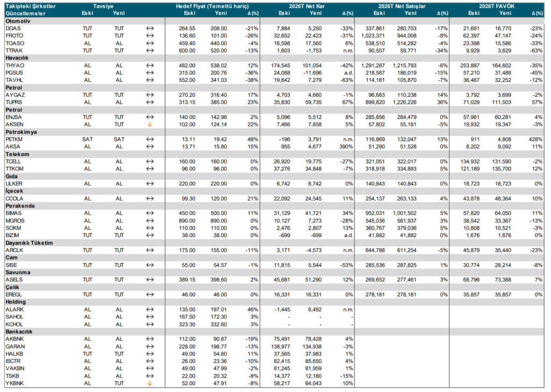Screen dimensions: 551x392
Task: Click the SAT old recommendation for PETKM
Action: (x=88, y=139)
